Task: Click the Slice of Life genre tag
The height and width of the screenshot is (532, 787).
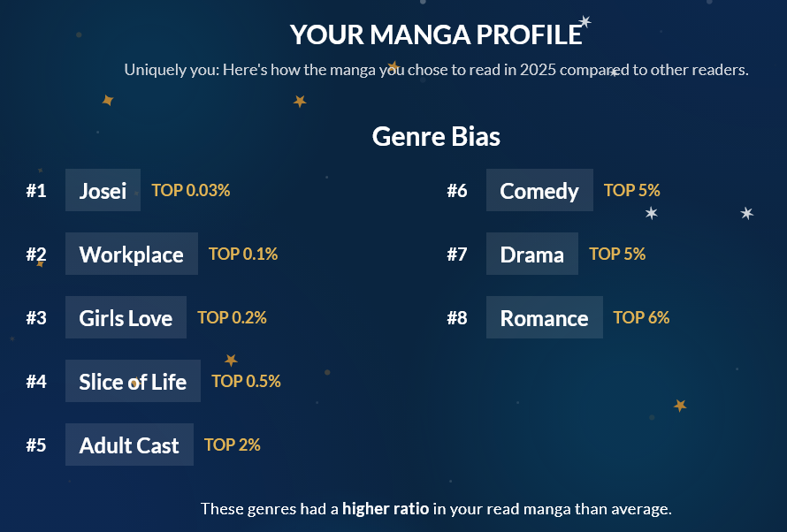Action: [133, 382]
